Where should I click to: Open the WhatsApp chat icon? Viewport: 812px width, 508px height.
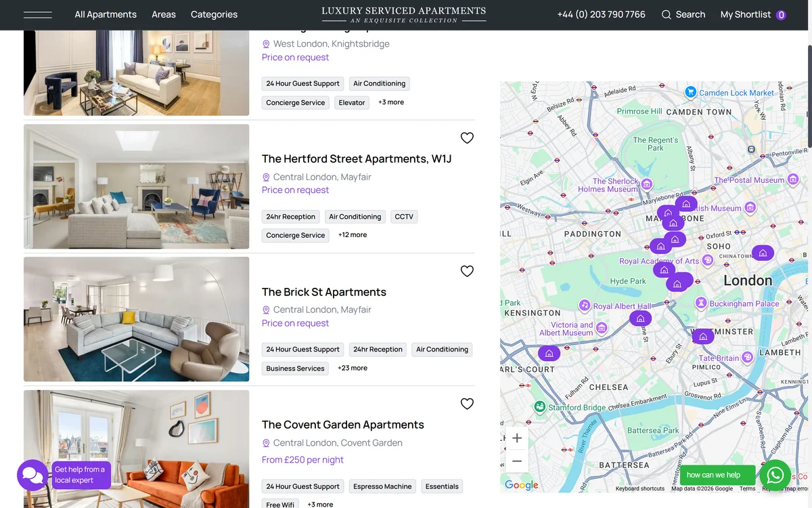775,475
